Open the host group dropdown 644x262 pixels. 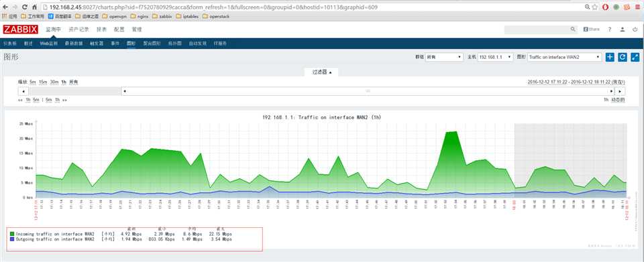[x=444, y=58]
